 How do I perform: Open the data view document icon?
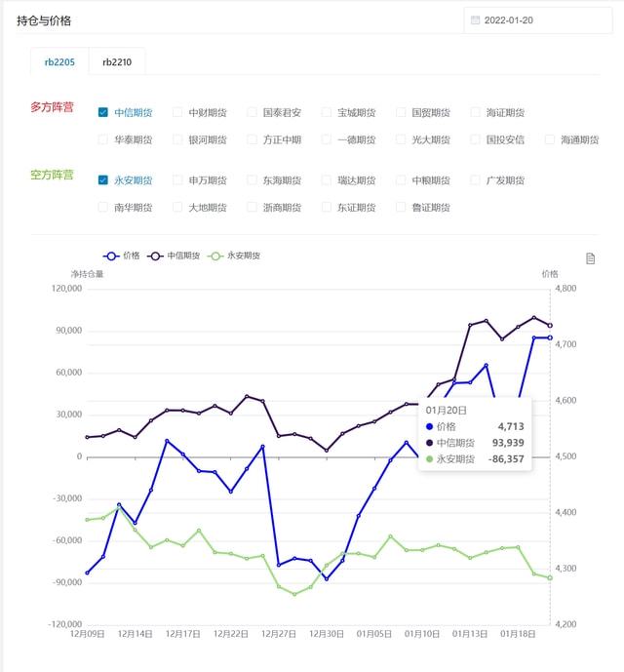coord(590,258)
